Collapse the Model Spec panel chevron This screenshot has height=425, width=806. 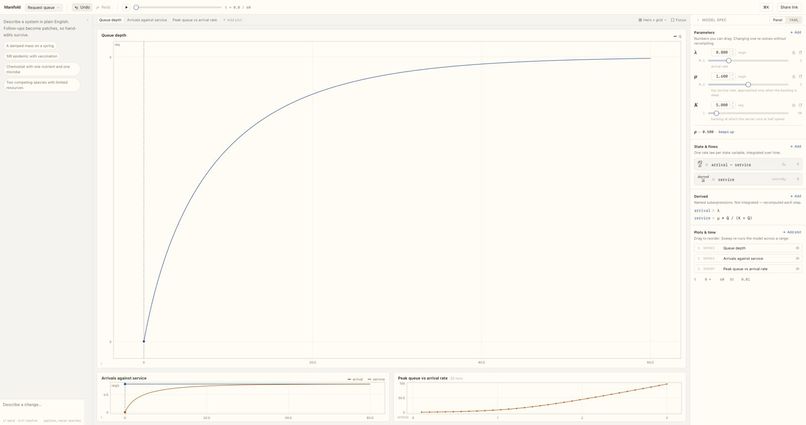pyautogui.click(x=698, y=20)
